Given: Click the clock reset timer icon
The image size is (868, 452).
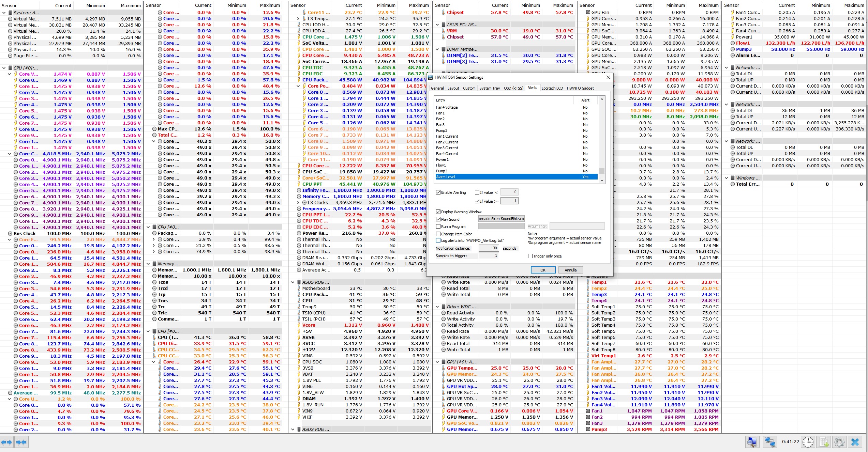Looking at the screenshot, I should tap(808, 442).
